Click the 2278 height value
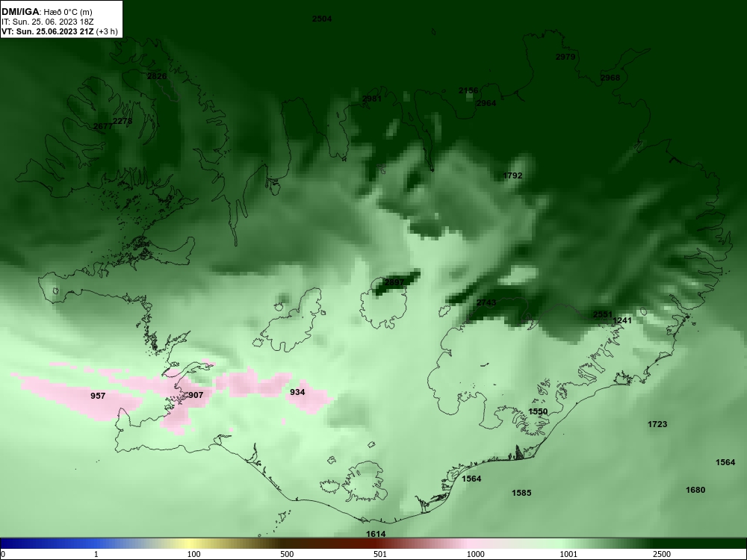Image resolution: width=747 pixels, height=560 pixels. pyautogui.click(x=123, y=122)
